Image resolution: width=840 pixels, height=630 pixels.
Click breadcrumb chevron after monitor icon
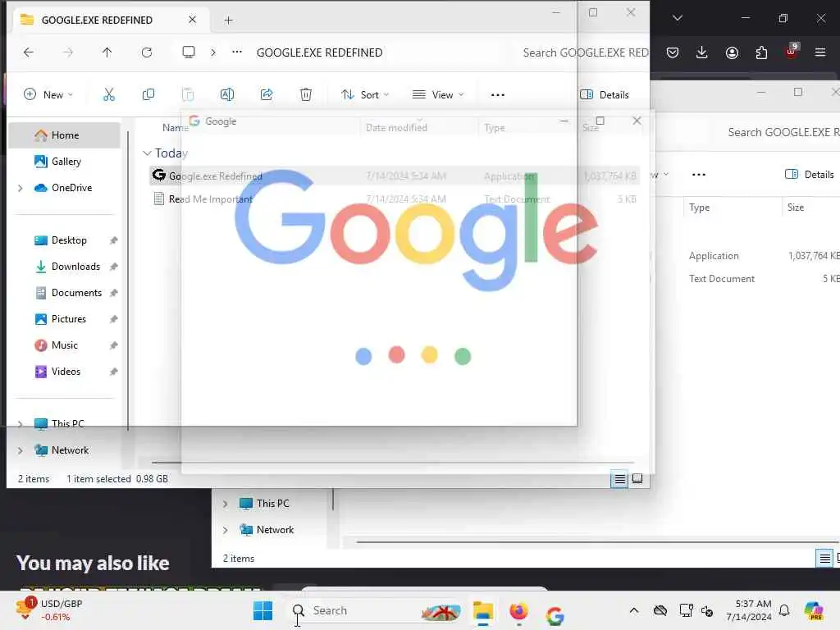tap(213, 52)
